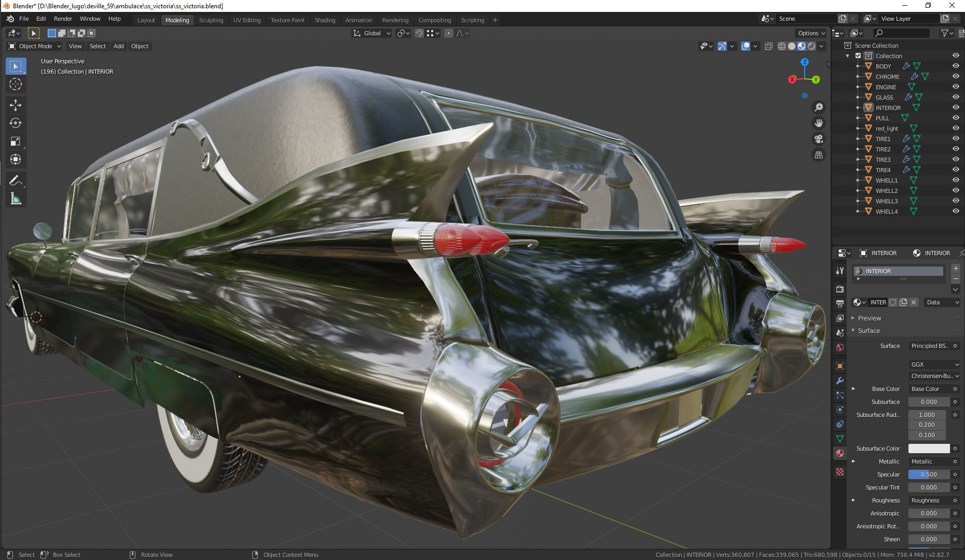Hide the CHROME object via eye icon

pyautogui.click(x=956, y=77)
